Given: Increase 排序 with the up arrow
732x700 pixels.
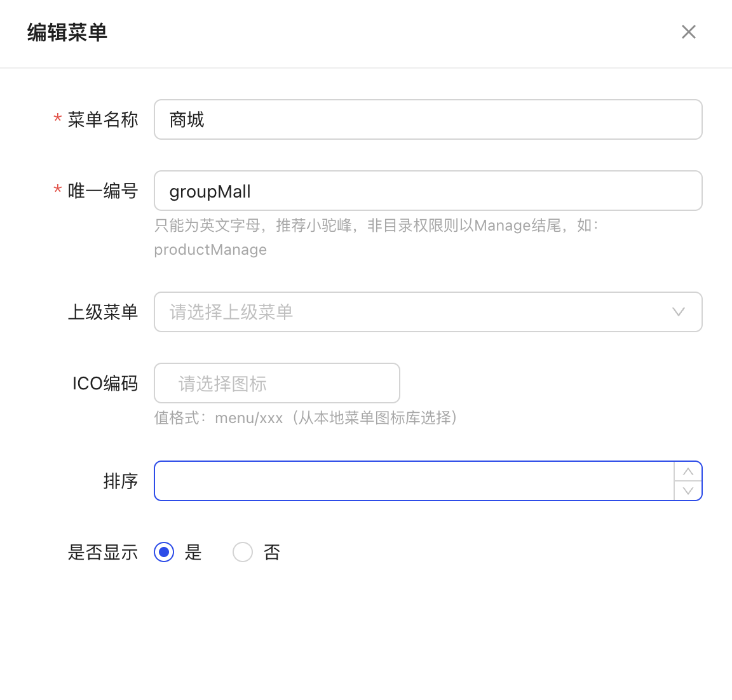Looking at the screenshot, I should [x=688, y=471].
